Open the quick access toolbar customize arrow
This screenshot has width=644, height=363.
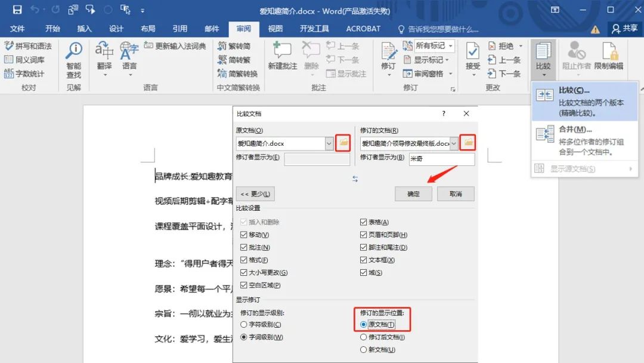pyautogui.click(x=143, y=10)
